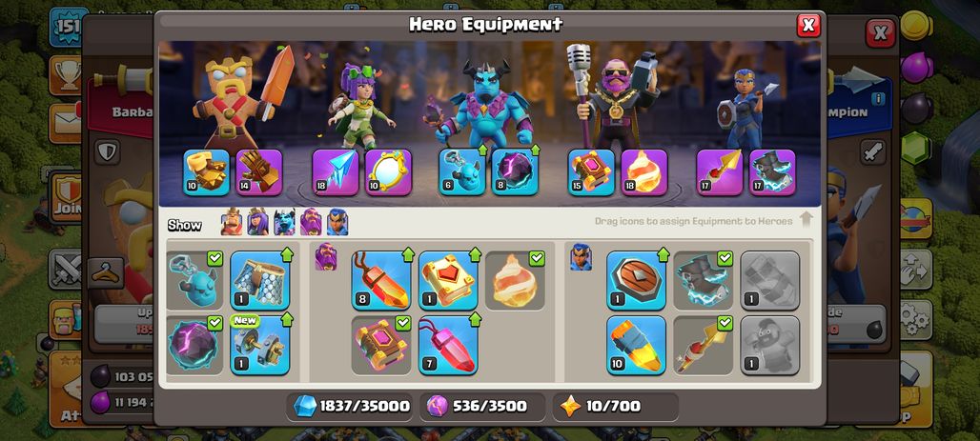Filter equipment by Barbarian King
980x441 pixels.
point(232,222)
